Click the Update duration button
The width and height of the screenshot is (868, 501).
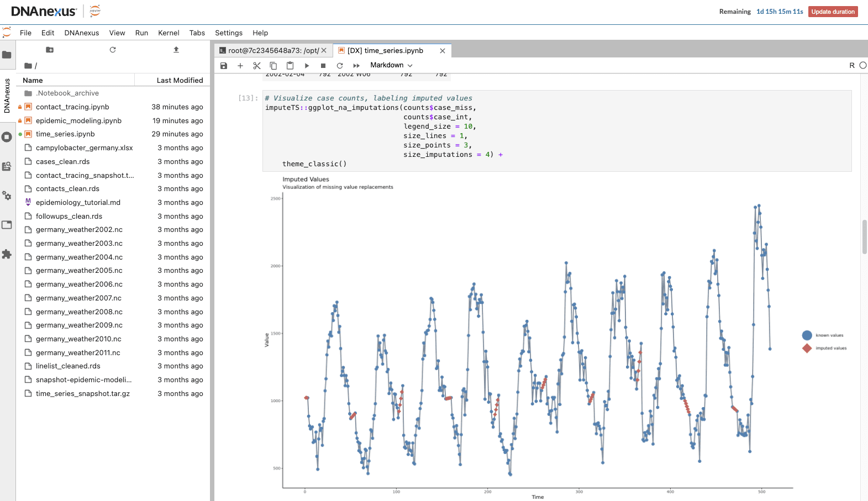point(833,12)
